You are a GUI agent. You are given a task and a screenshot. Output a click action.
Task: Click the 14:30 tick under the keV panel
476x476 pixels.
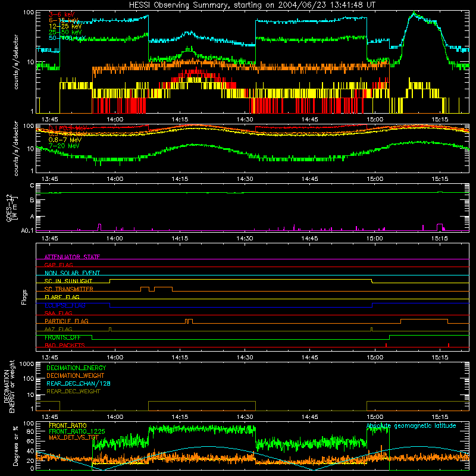tap(245, 120)
